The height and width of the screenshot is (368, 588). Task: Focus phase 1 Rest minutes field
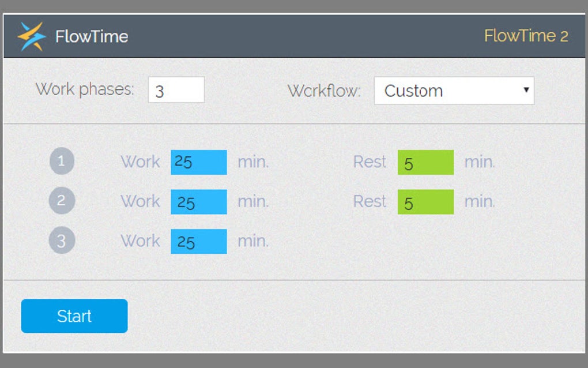(425, 162)
